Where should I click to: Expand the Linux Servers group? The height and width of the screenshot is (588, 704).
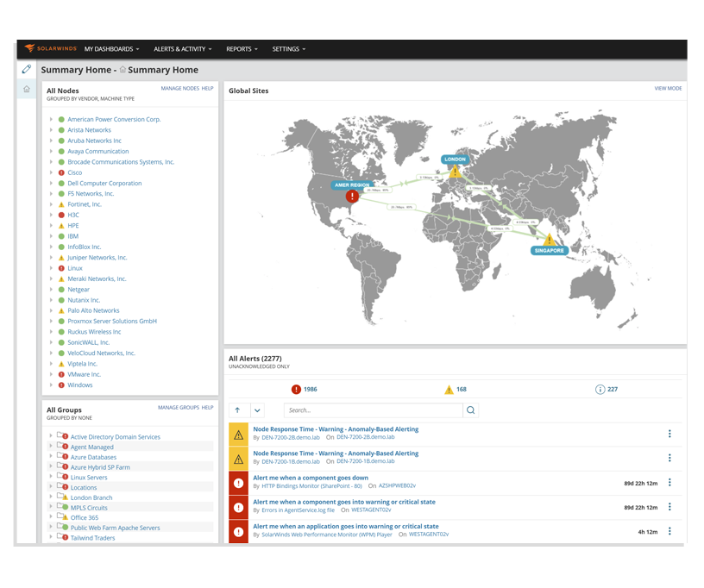pyautogui.click(x=51, y=476)
